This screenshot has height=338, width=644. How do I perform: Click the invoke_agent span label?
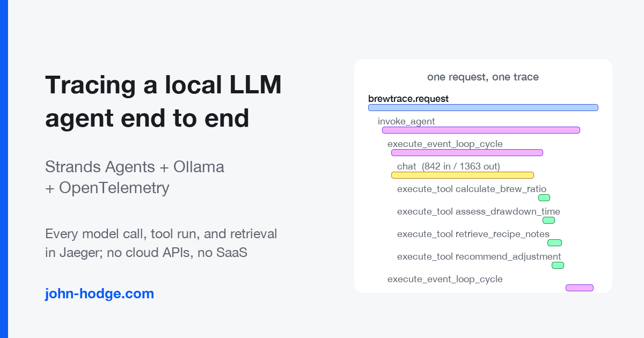406,121
